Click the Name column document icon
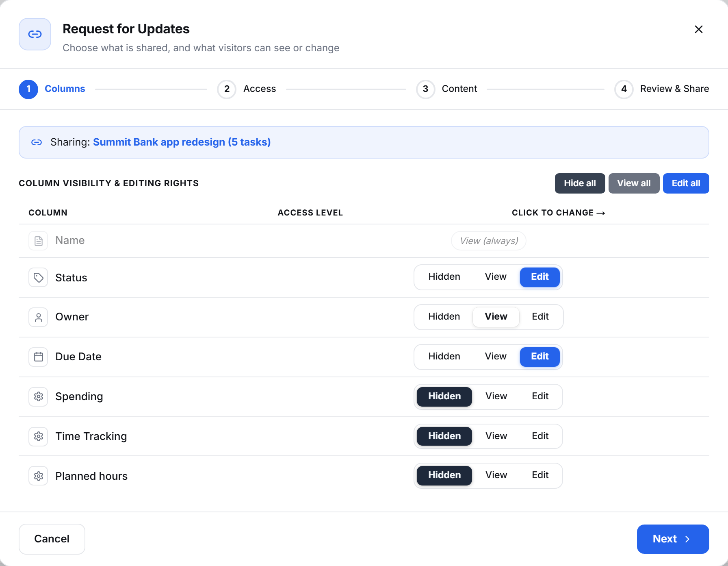The width and height of the screenshot is (728, 566). [38, 241]
